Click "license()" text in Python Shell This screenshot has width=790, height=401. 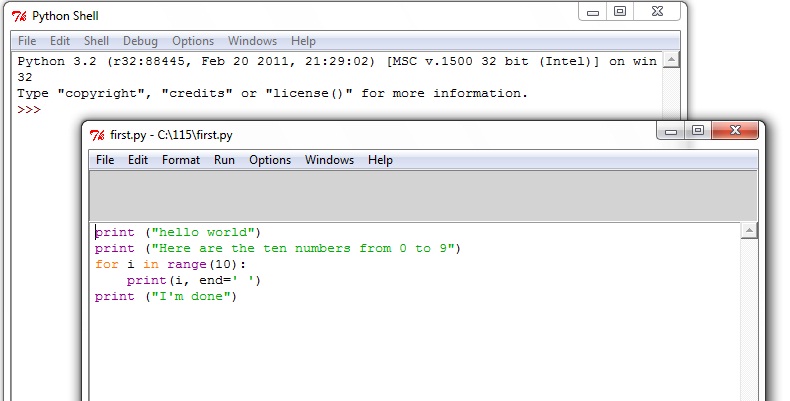pyautogui.click(x=309, y=93)
